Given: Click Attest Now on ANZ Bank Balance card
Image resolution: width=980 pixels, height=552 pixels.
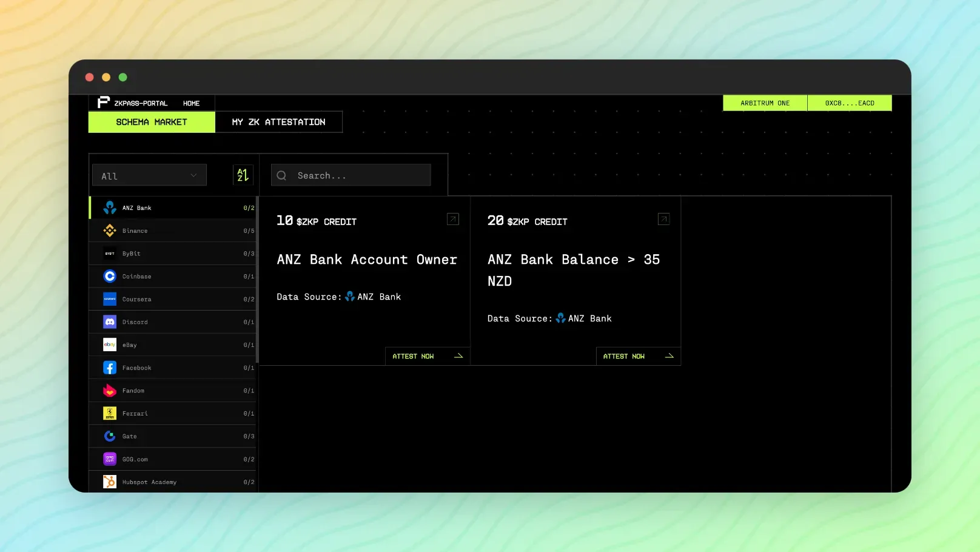Looking at the screenshot, I should 639,356.
